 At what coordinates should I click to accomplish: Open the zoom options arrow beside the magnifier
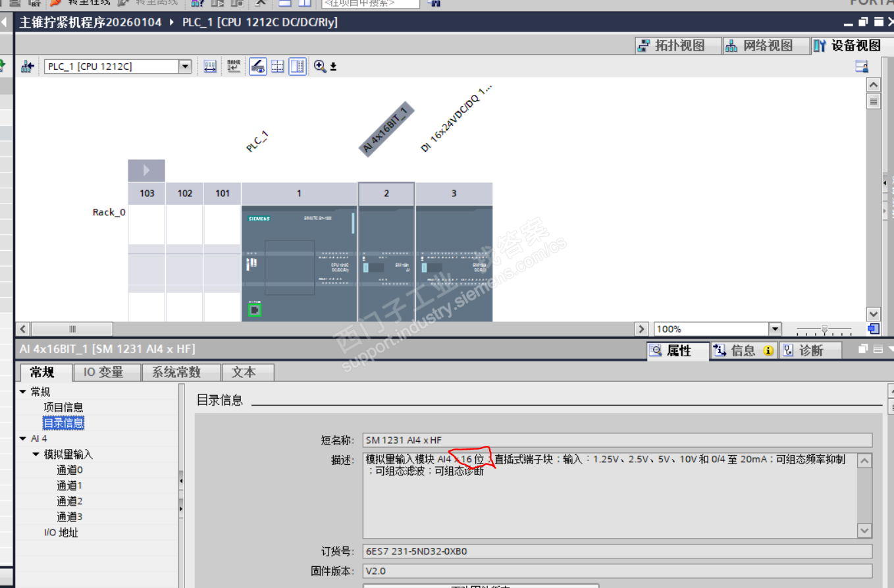pos(333,67)
